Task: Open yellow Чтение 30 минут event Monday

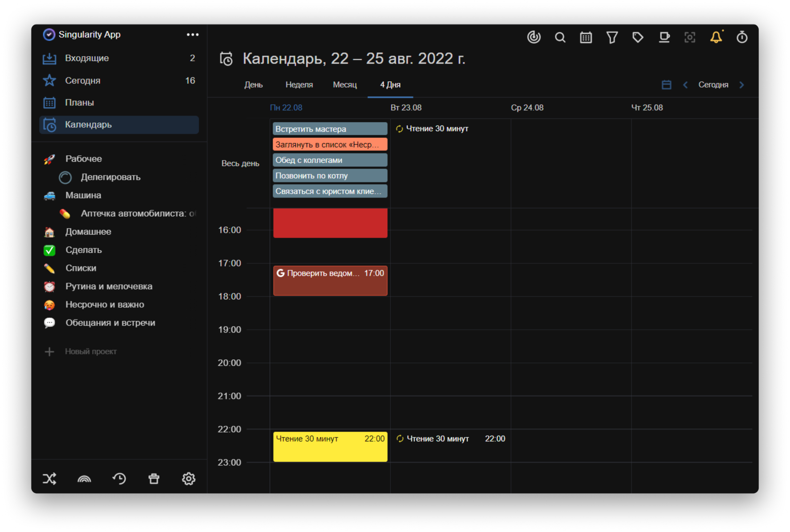Action: (330, 446)
